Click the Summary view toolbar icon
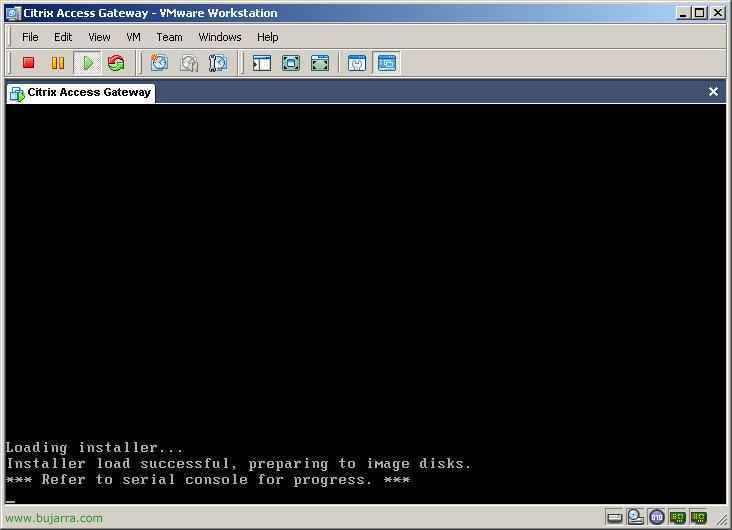 357,63
